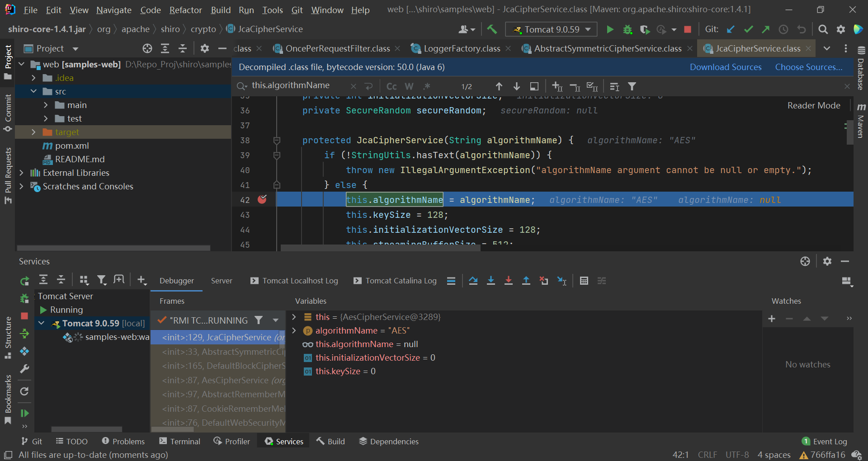Image resolution: width=868 pixels, height=461 pixels.
Task: Commit changes with Git checkmark icon
Action: [x=748, y=29]
